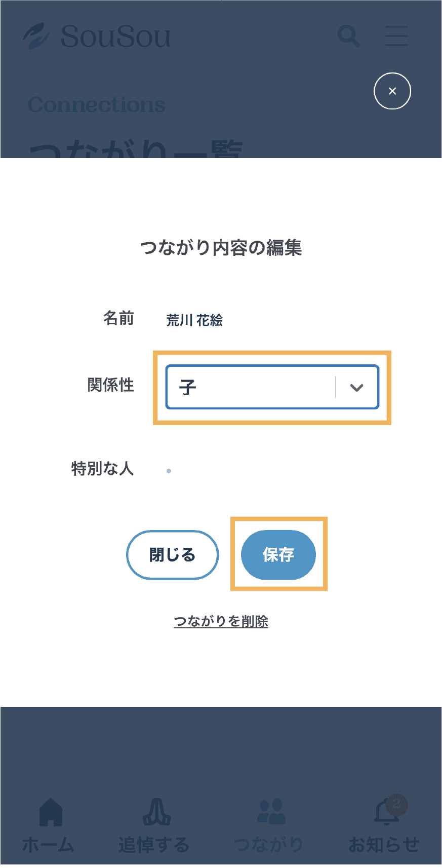
Task: Tap the 追悼する praying hands icon
Action: point(156,812)
